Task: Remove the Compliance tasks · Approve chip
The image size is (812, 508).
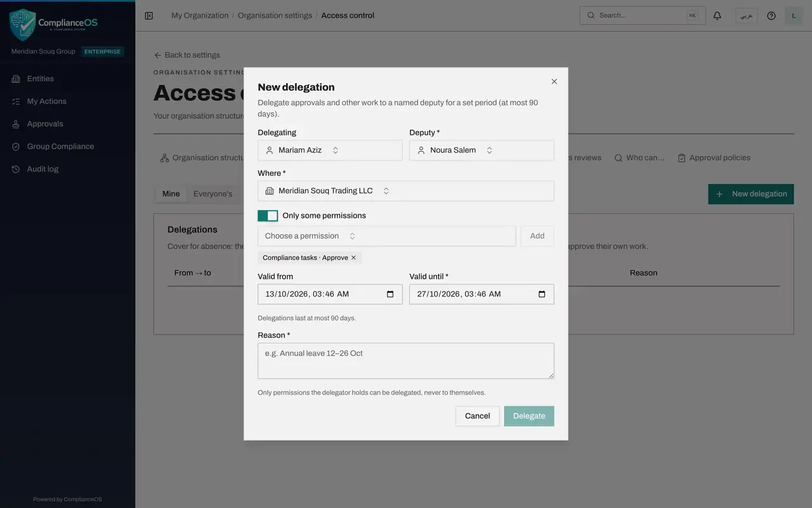Action: [353, 258]
